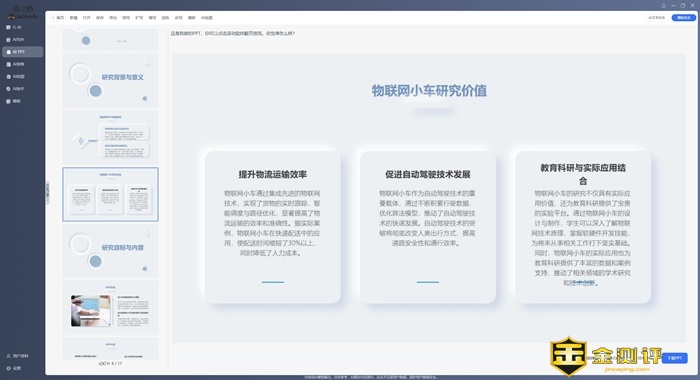700x380 pixels.
Task: Select the thumbnail above the three-card slide
Action: (110, 137)
